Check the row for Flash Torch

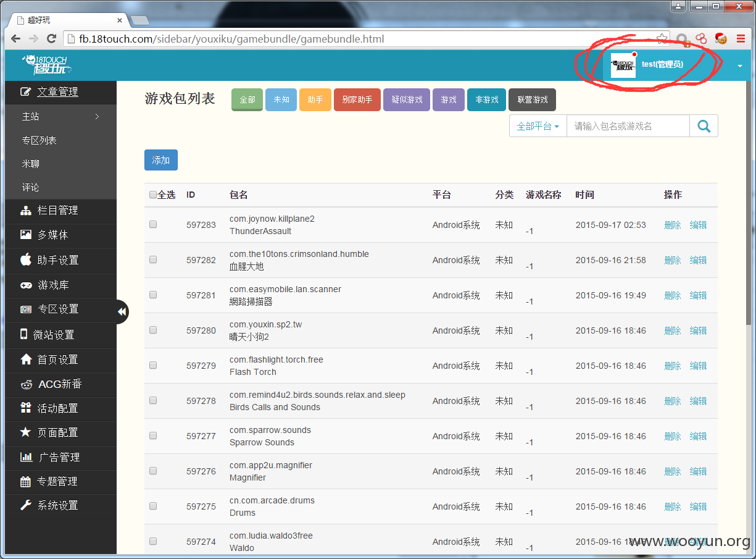coord(153,365)
